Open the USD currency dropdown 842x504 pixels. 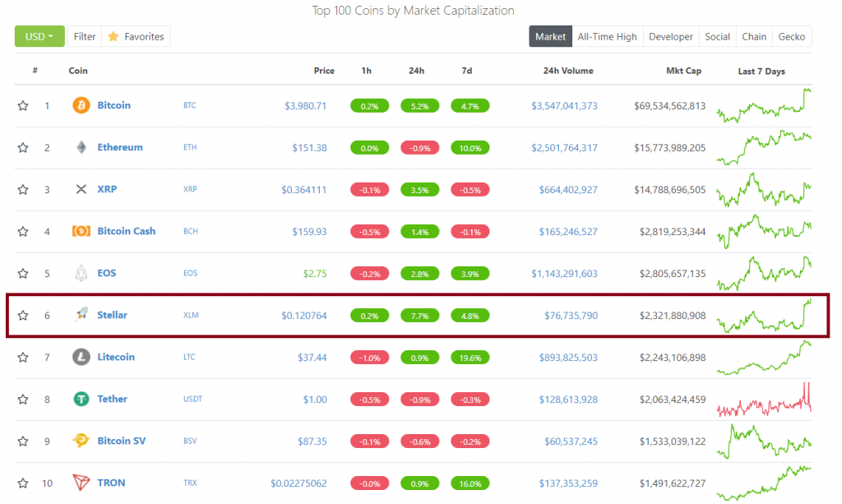[x=39, y=36]
